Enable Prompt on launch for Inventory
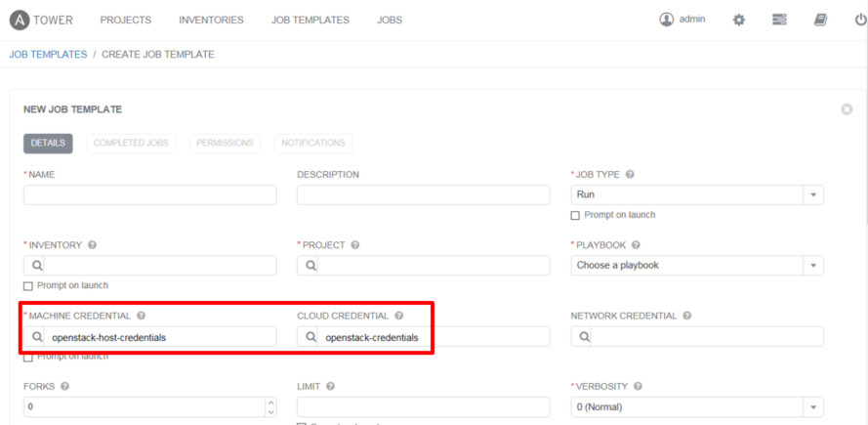The width and height of the screenshot is (868, 425). (27, 286)
